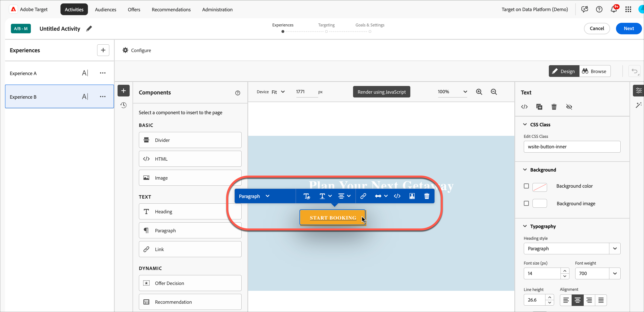
Task: Click the Next button
Action: [628, 28]
